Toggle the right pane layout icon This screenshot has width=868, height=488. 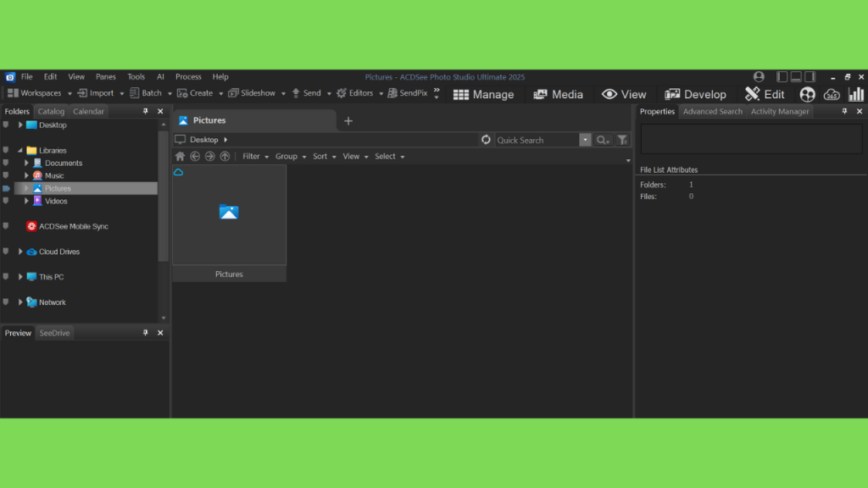point(810,77)
